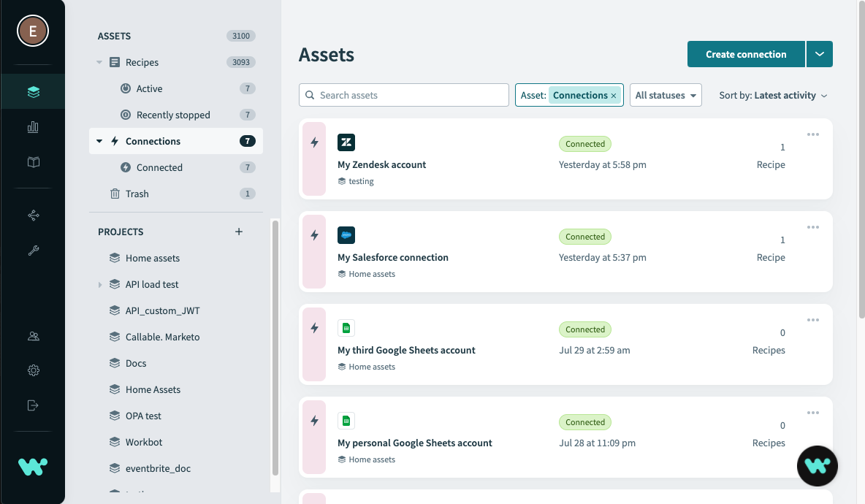The image size is (865, 504).
Task: Open Create connection dropdown arrow
Action: [820, 54]
